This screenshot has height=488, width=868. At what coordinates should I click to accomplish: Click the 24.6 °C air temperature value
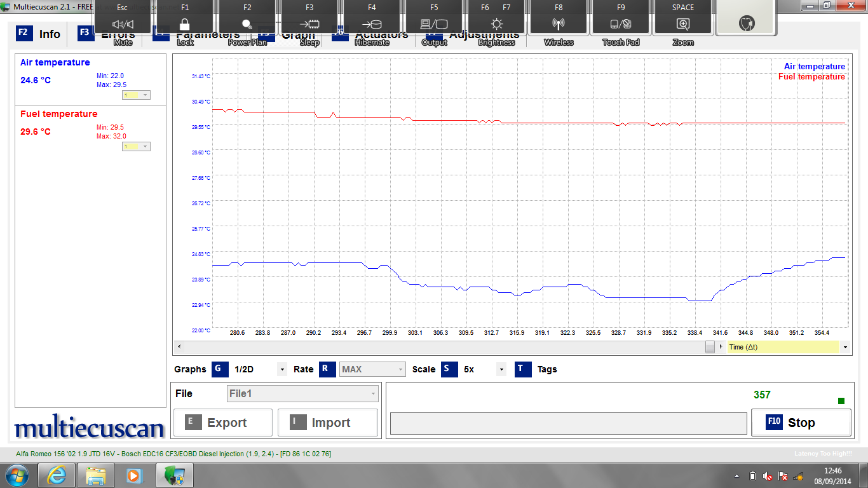tap(36, 80)
